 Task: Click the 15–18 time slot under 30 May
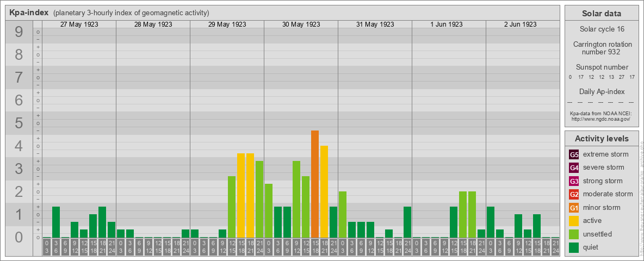coord(315,247)
